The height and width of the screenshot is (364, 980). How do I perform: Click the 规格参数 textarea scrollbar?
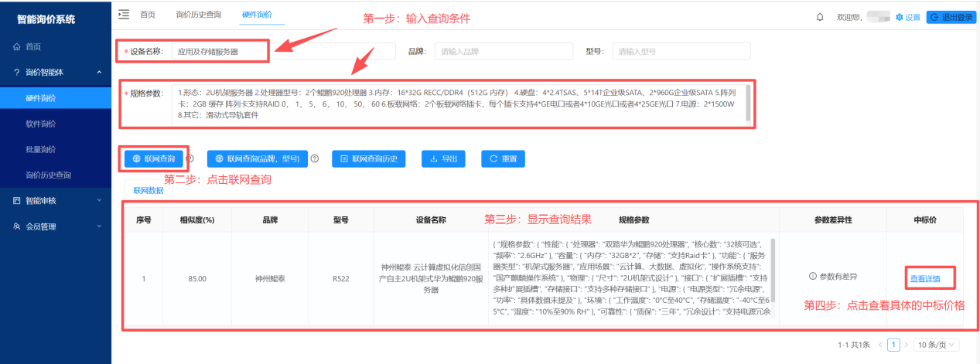coord(747,102)
